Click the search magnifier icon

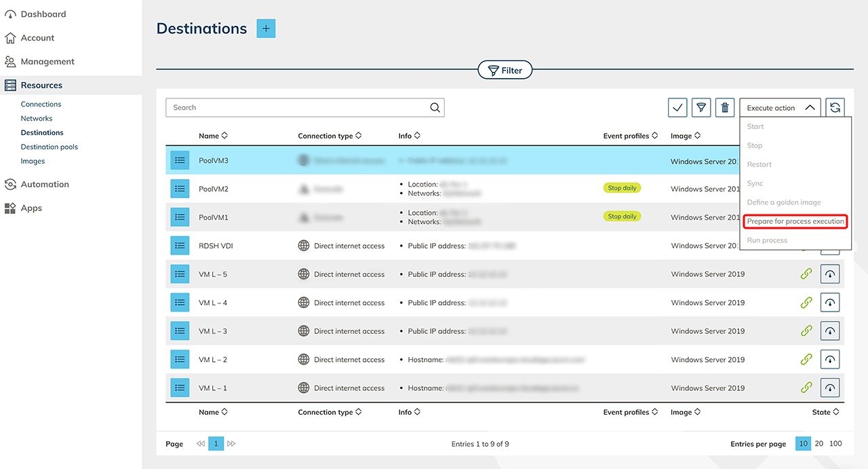tap(435, 107)
